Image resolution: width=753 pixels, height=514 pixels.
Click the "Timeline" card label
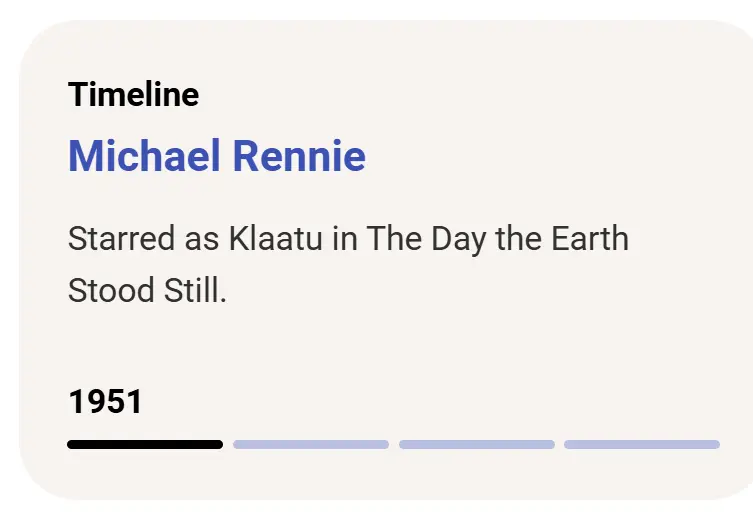pyautogui.click(x=133, y=95)
